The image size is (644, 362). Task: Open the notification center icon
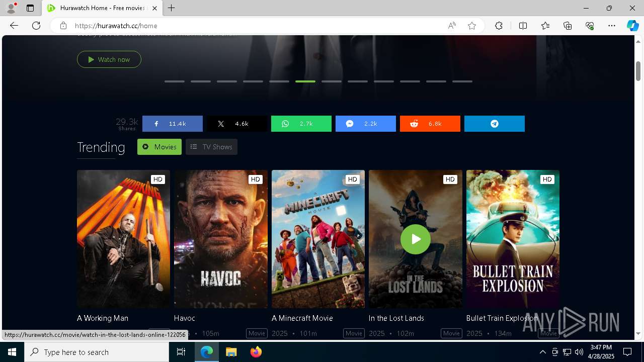point(627,352)
